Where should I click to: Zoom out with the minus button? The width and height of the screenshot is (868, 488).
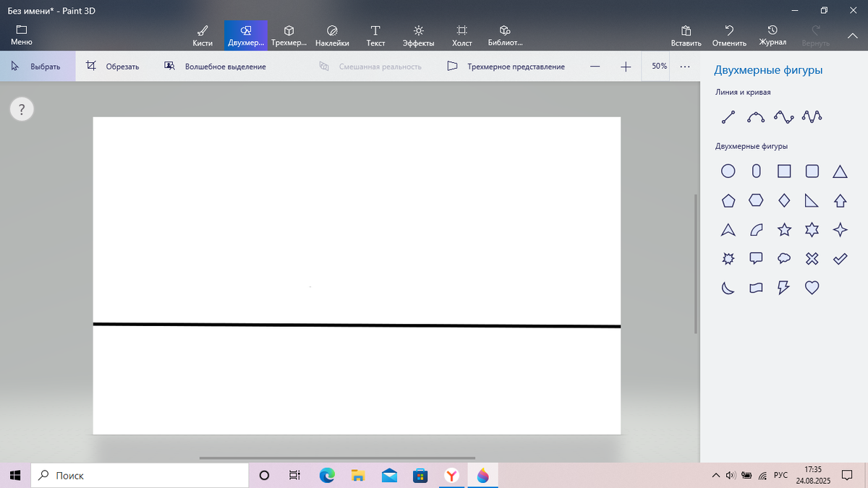pos(595,67)
